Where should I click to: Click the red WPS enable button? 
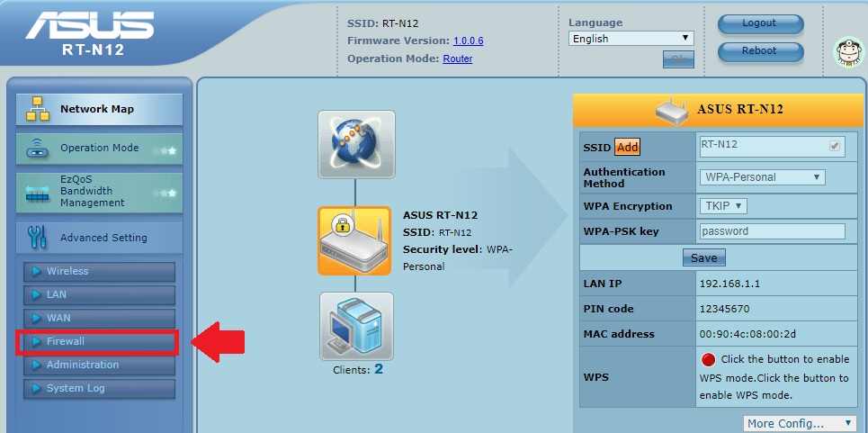tap(708, 359)
